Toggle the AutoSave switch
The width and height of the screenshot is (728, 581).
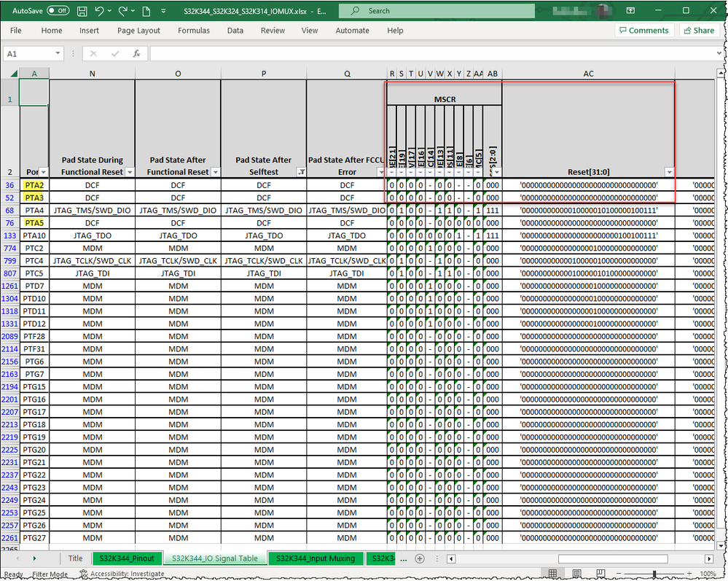pos(58,11)
